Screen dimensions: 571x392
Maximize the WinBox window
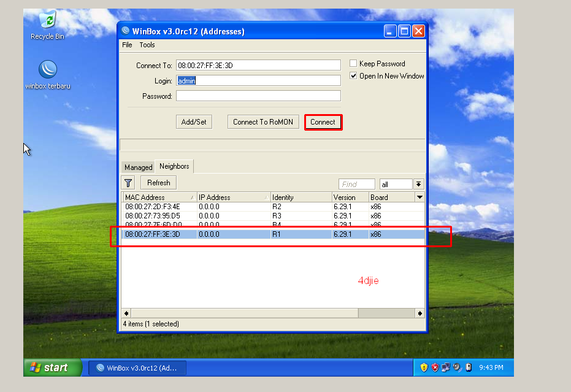pos(404,31)
